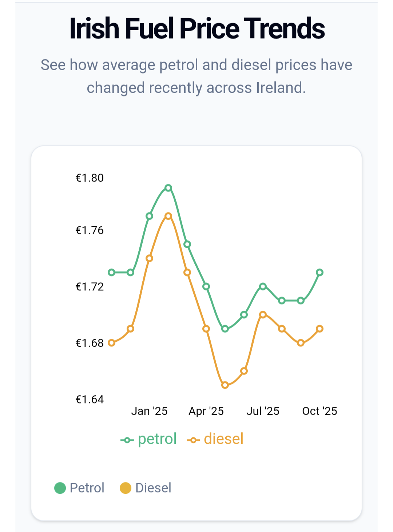Screen dimensions: 393x532
Task: Click the Jan '25 x-axis label
Action: [149, 411]
